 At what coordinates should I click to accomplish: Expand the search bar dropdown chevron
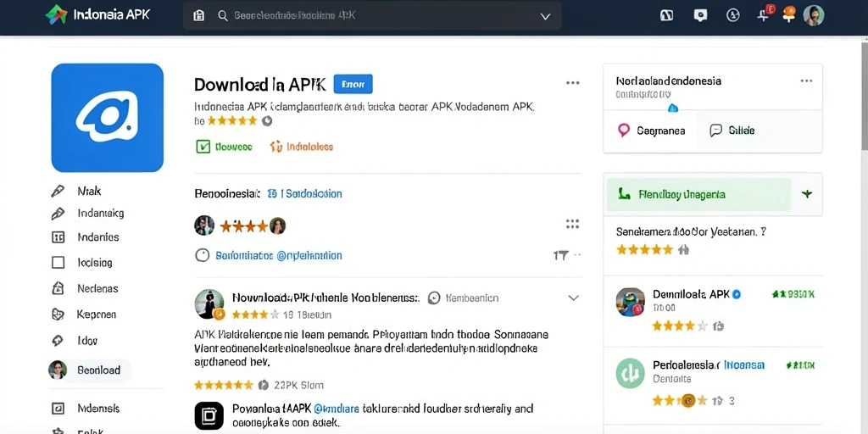[545, 16]
